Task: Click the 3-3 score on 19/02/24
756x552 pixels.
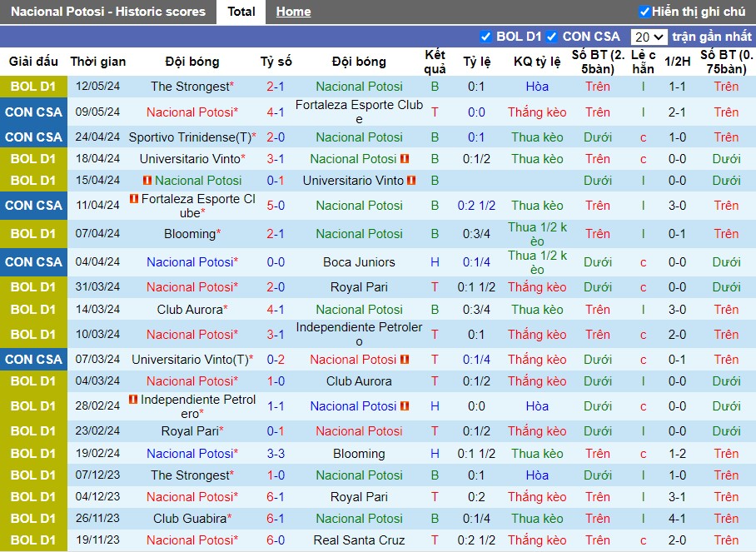Action: coord(276,454)
